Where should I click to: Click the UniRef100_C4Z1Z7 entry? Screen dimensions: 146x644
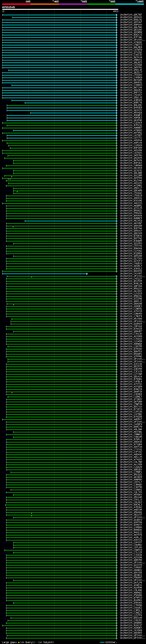(131, 278)
